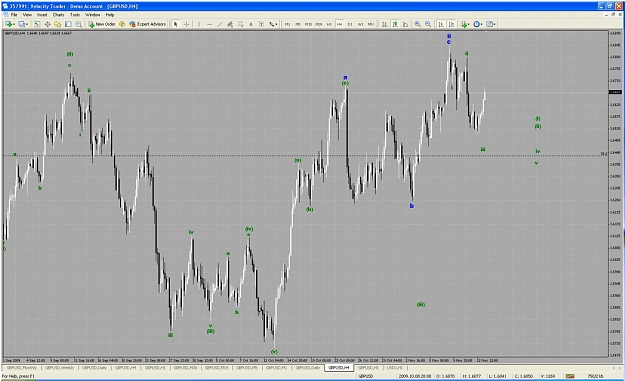625x381 pixels.
Task: Toggle chart Auto Scroll button
Action: (x=441, y=24)
